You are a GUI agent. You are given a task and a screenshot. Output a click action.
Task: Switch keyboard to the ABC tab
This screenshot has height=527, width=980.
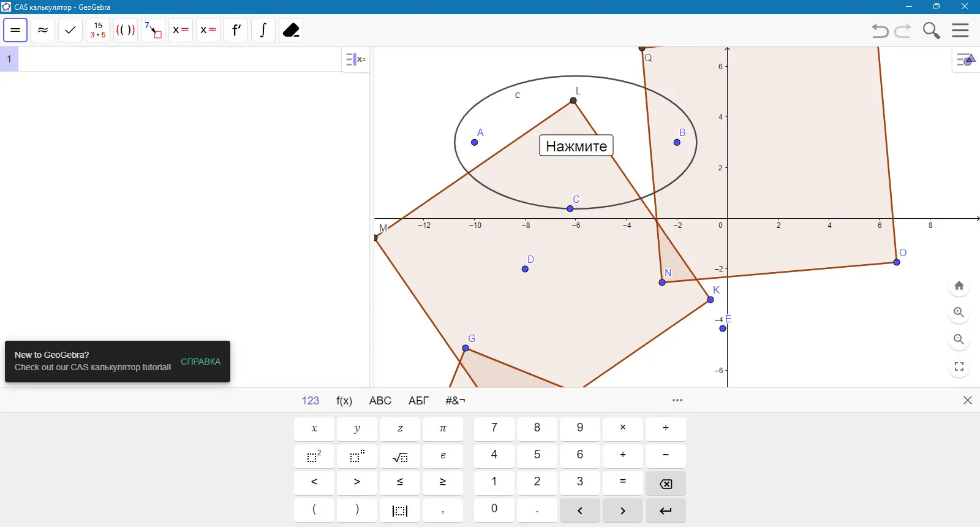click(380, 401)
